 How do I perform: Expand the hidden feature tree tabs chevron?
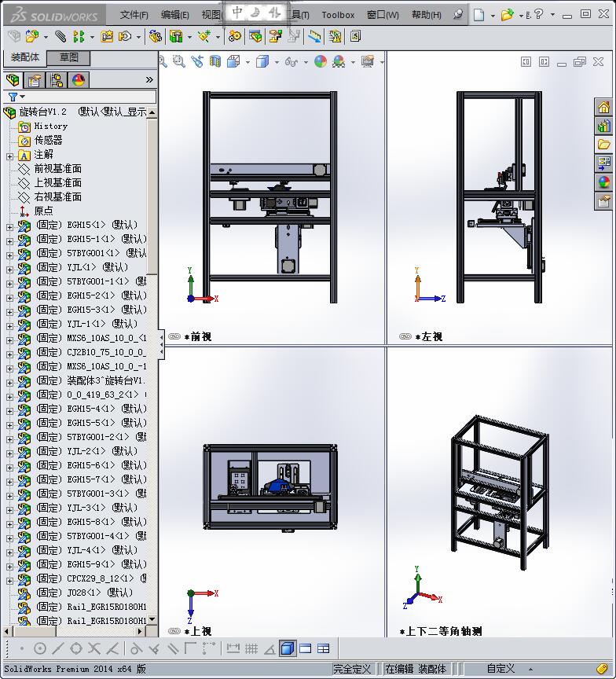(x=149, y=79)
